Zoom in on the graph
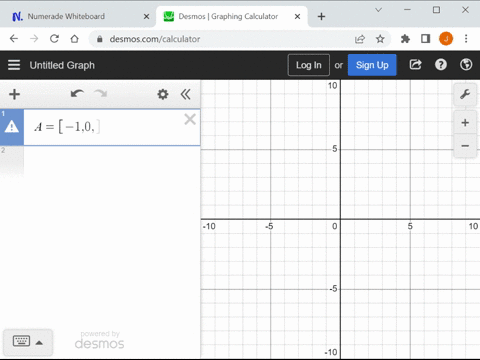480x360 pixels. point(465,123)
